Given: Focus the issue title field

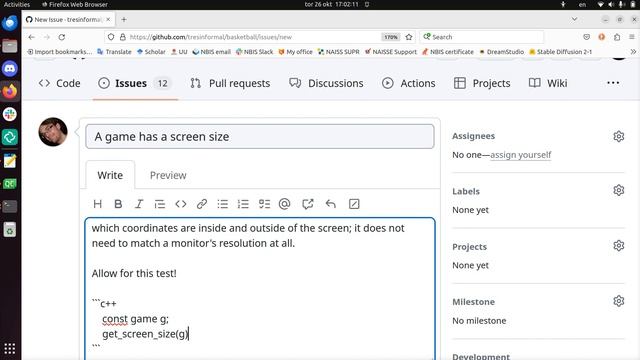Looking at the screenshot, I should pyautogui.click(x=260, y=136).
